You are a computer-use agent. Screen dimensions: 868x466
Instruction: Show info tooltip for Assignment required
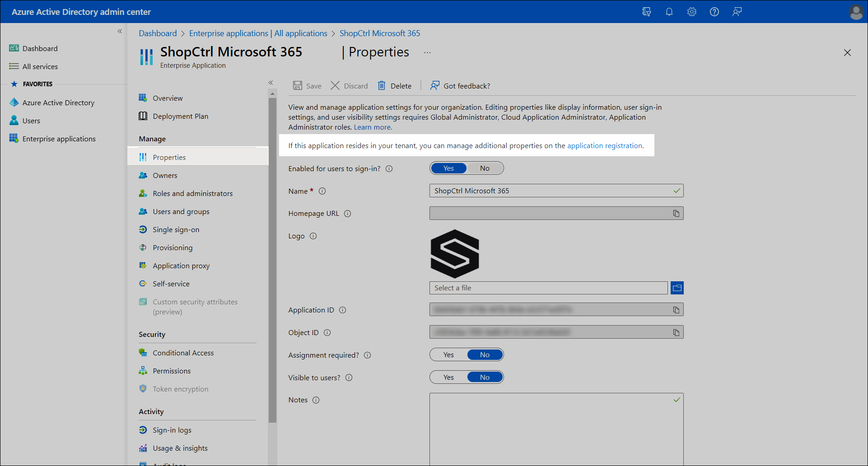click(368, 355)
